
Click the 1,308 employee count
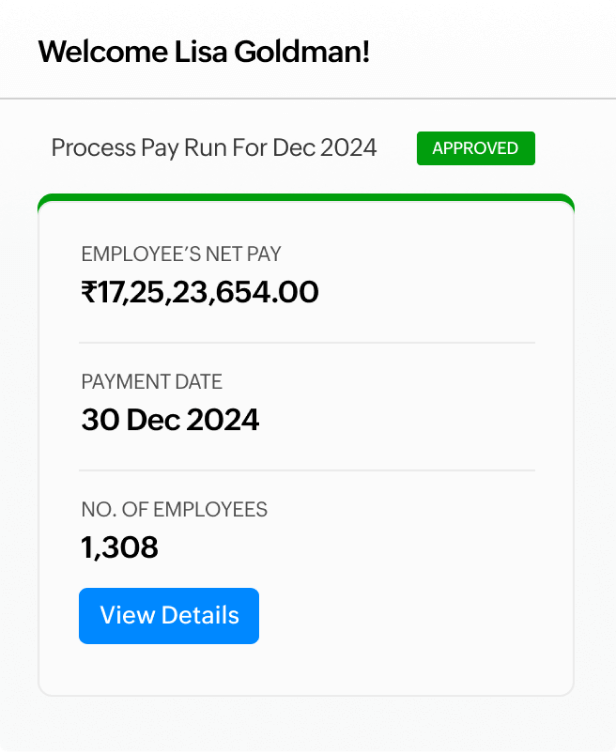pyautogui.click(x=119, y=548)
